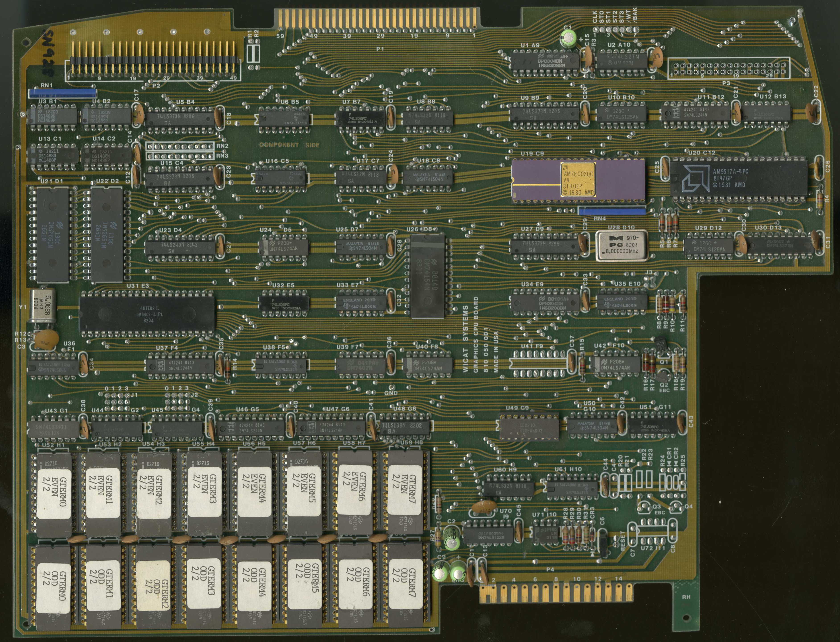Screen dimensions: 840x642
Task: Click the WICAT SYSTEMS board text
Action: [465, 339]
